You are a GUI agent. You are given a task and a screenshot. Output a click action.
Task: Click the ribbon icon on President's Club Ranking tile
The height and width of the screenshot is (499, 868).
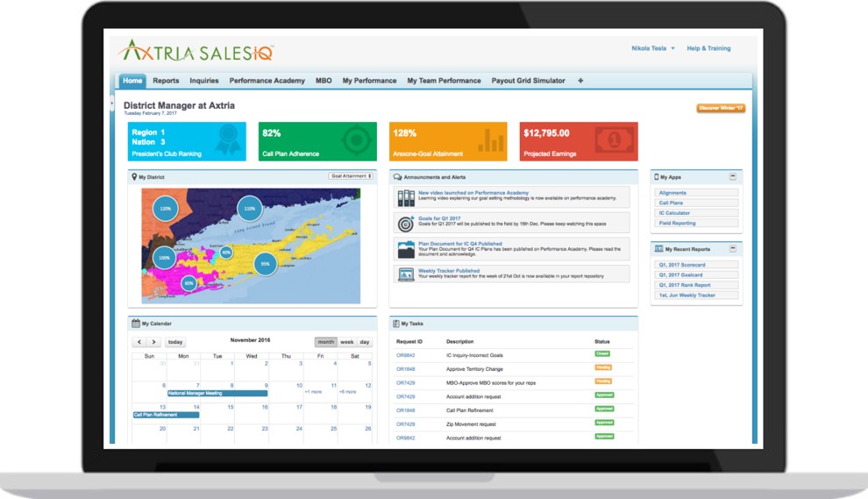point(229,141)
